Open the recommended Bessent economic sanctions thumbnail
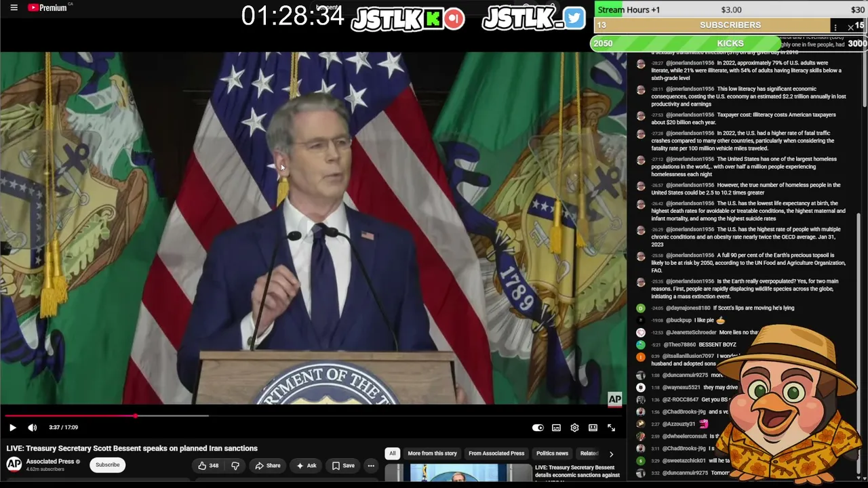Screen dimensions: 868x488 point(458,473)
